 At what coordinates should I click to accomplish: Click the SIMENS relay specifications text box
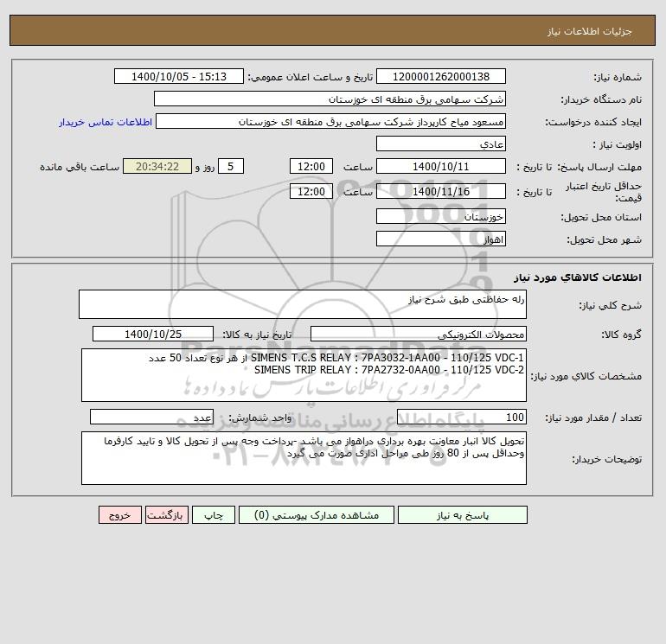point(304,375)
